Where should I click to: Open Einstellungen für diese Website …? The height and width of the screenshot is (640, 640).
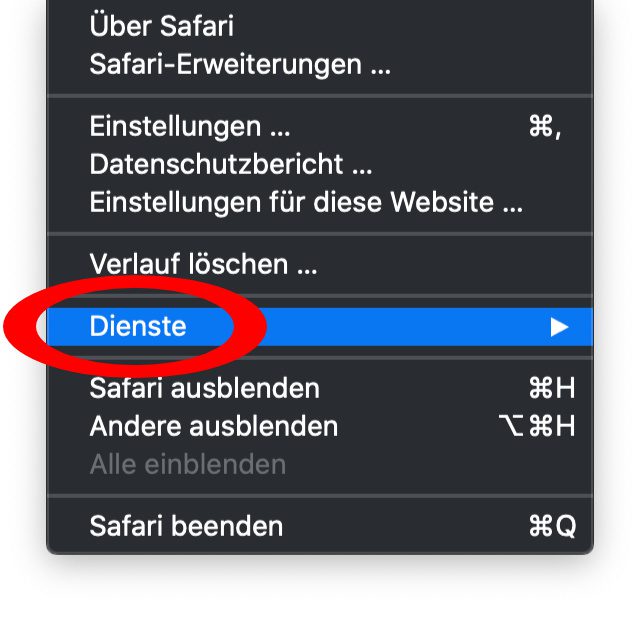(306, 202)
